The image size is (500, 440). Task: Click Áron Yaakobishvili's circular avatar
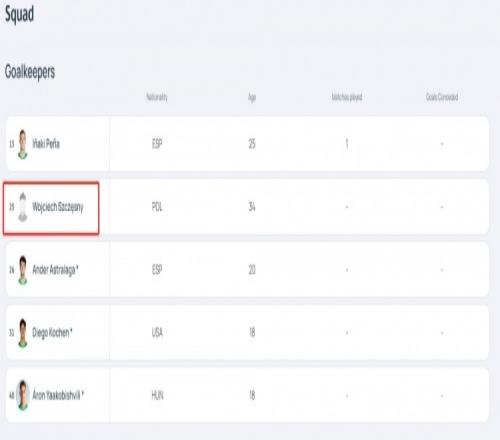(23, 395)
